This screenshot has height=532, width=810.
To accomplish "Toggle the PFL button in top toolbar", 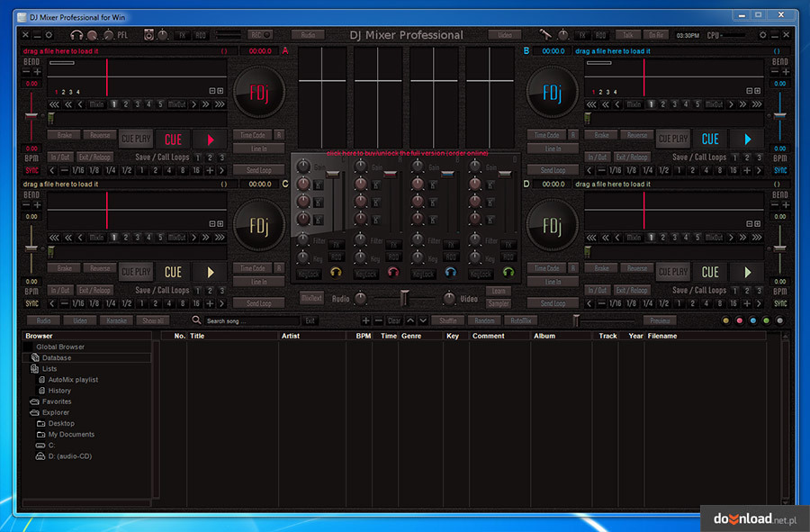I will [121, 35].
